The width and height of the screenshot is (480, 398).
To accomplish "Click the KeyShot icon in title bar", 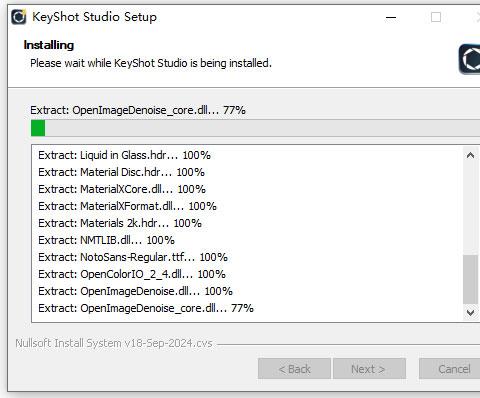I will pos(19,17).
